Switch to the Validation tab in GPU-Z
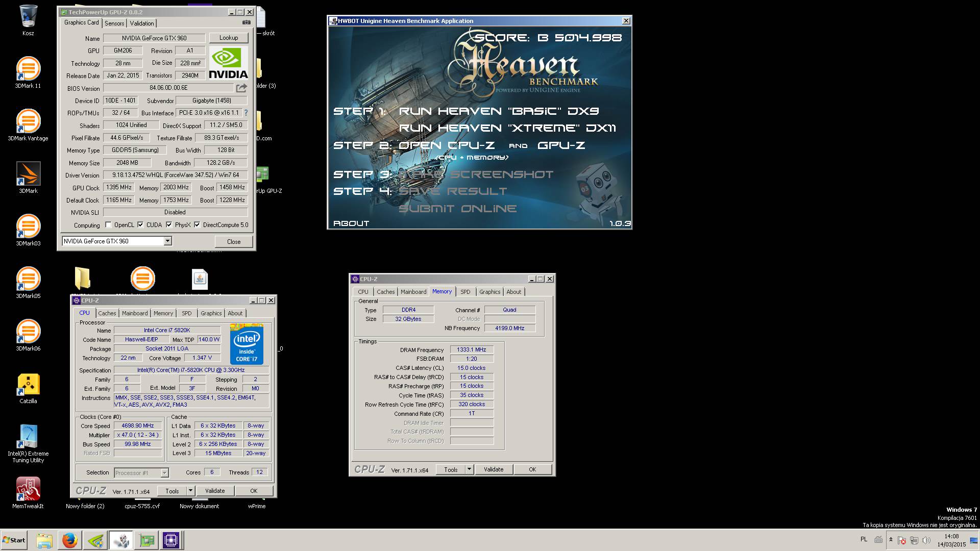Image resolution: width=980 pixels, height=551 pixels. point(142,23)
